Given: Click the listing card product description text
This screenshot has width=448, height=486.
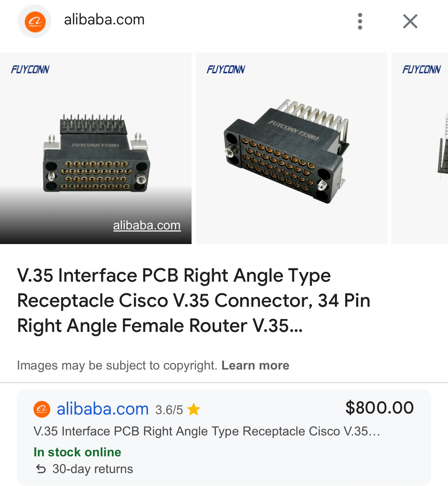Looking at the screenshot, I should coord(207,431).
